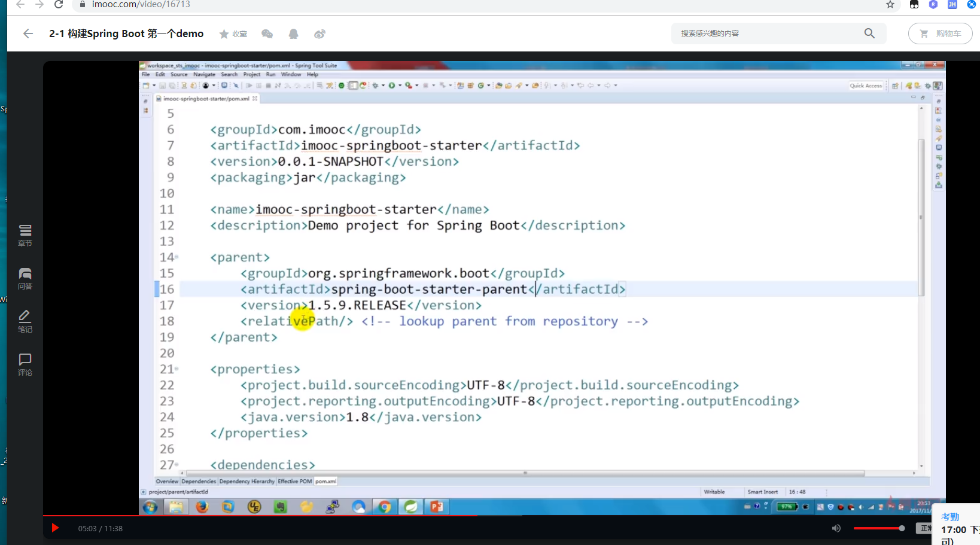Viewport: 980px width, 545px height.
Task: Open the 购物车 shopping cart
Action: (940, 34)
